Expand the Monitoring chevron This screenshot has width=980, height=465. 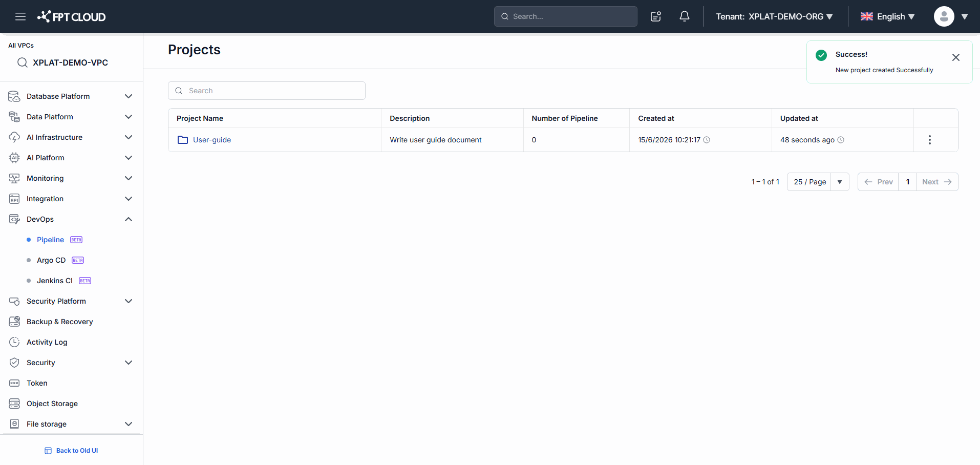pyautogui.click(x=129, y=178)
